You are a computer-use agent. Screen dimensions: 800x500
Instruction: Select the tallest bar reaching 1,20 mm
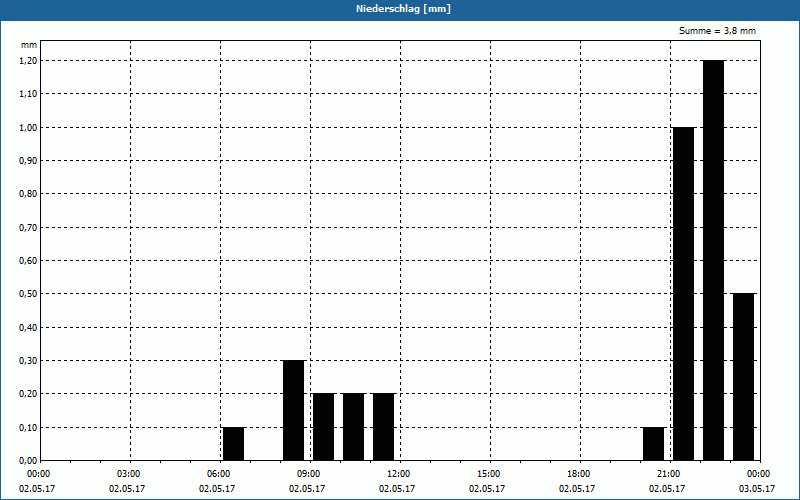click(x=714, y=260)
